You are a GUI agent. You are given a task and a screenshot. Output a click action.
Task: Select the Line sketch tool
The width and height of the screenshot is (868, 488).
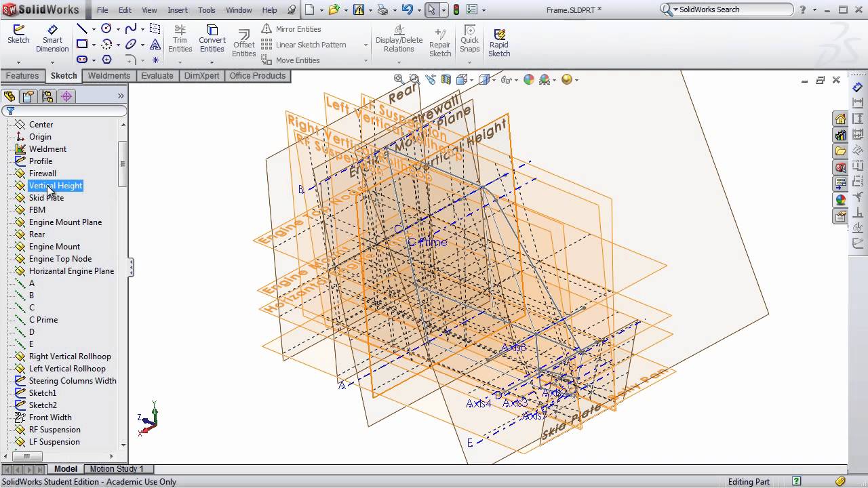82,28
